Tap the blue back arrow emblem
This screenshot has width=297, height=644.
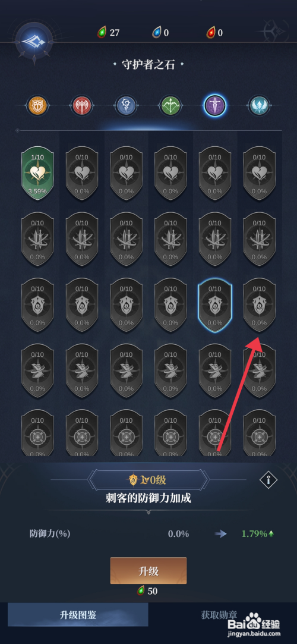point(34,40)
